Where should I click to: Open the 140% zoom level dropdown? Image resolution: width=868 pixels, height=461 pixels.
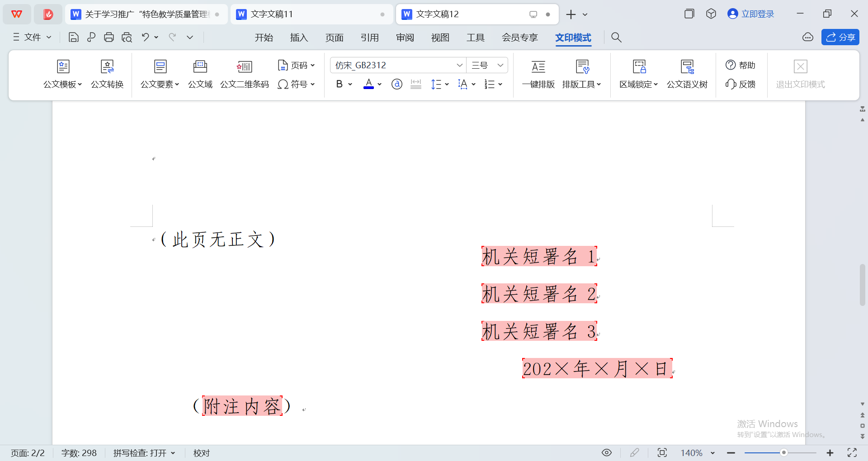697,453
